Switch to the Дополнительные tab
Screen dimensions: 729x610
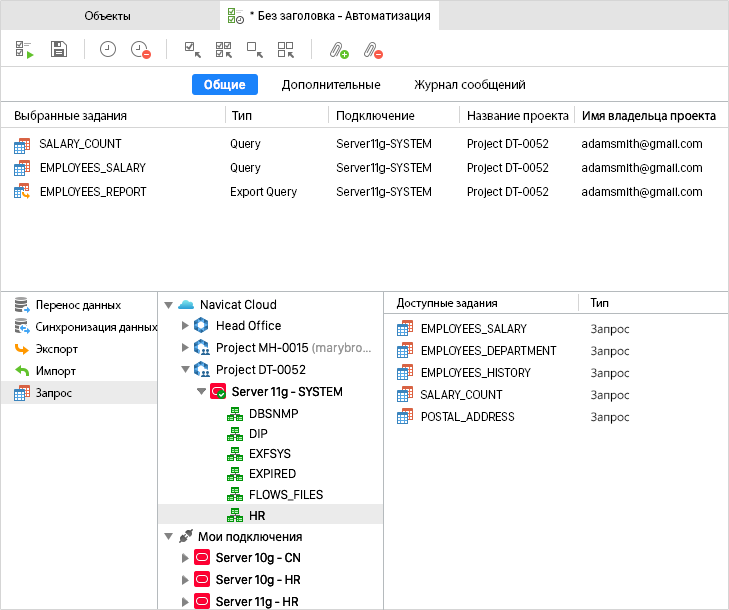[x=330, y=85]
